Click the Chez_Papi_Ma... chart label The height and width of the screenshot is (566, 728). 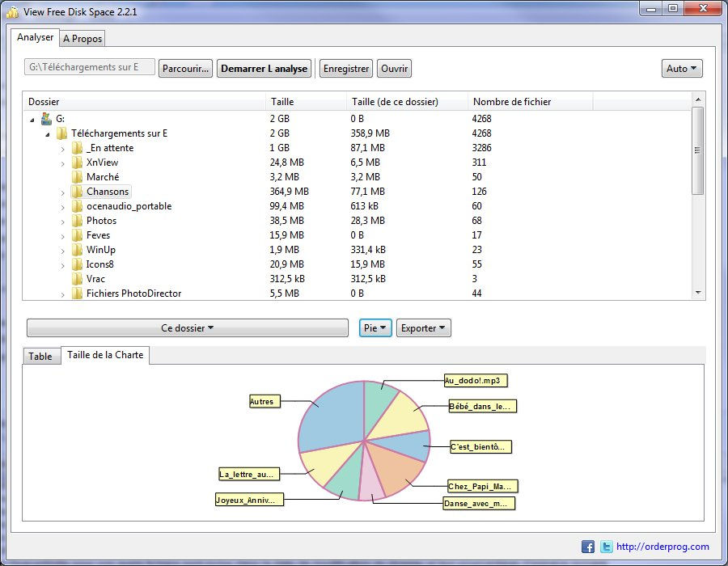coord(483,486)
